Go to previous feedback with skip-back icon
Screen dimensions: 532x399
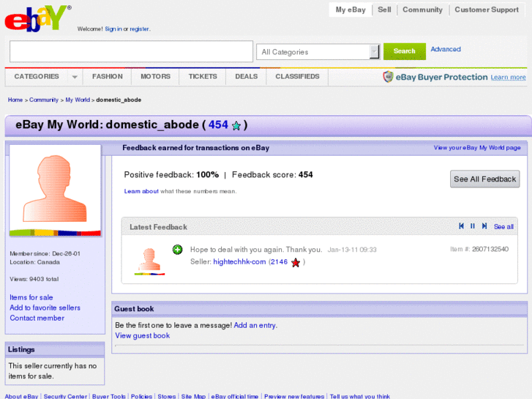[x=461, y=226]
